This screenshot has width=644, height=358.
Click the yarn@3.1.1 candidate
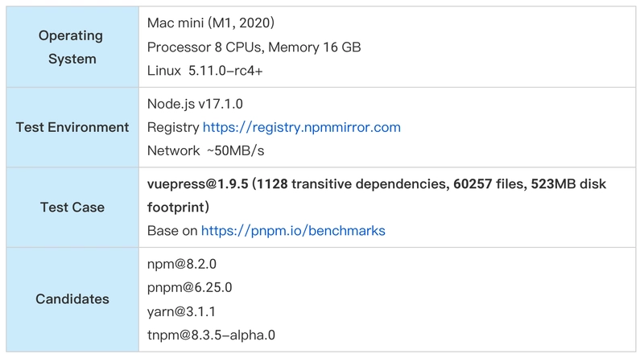click(181, 311)
